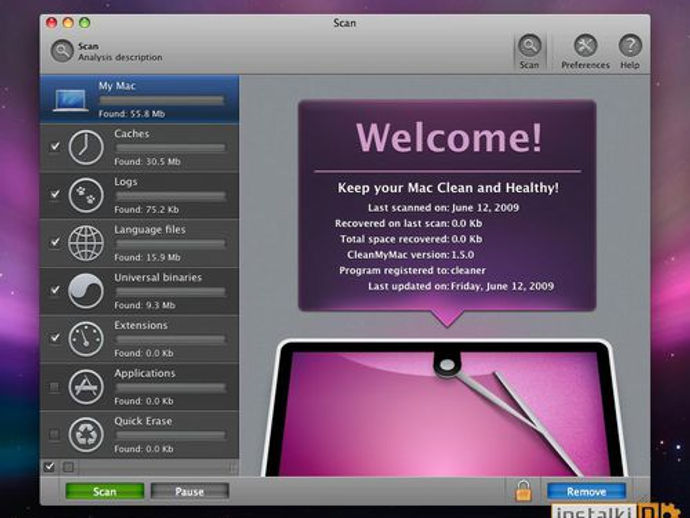Click the Extensions gauge icon

(86, 339)
